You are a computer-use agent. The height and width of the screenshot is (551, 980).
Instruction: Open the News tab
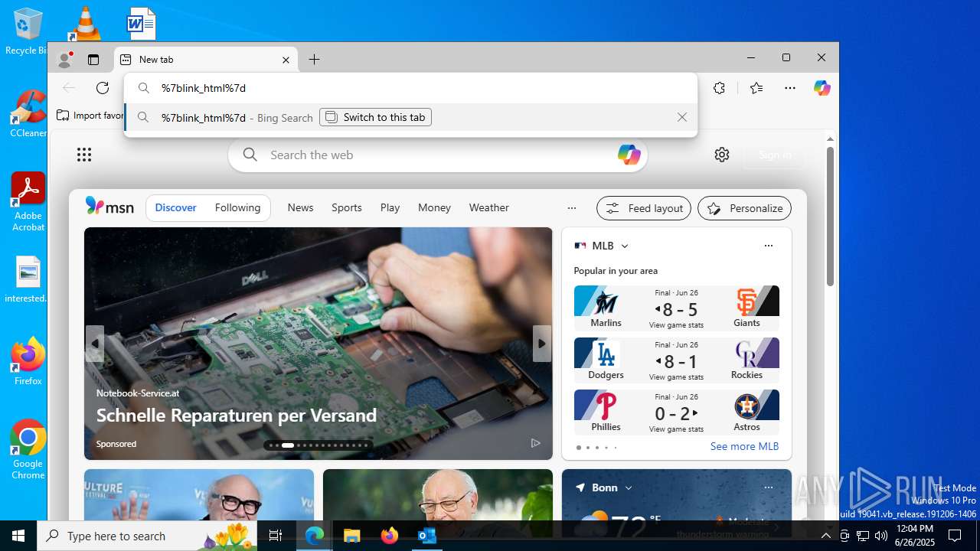(300, 207)
